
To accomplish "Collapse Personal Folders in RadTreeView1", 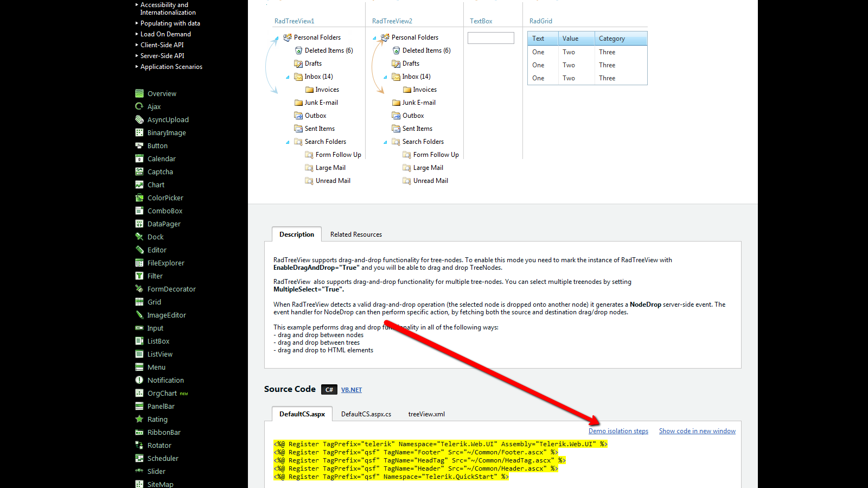I will (x=277, y=38).
